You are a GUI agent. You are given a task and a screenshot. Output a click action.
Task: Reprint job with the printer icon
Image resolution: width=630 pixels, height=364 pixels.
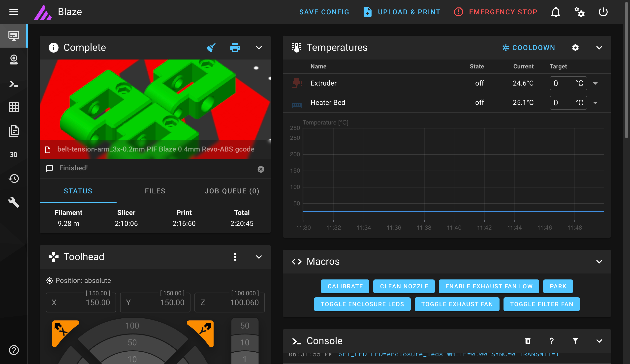click(x=235, y=48)
